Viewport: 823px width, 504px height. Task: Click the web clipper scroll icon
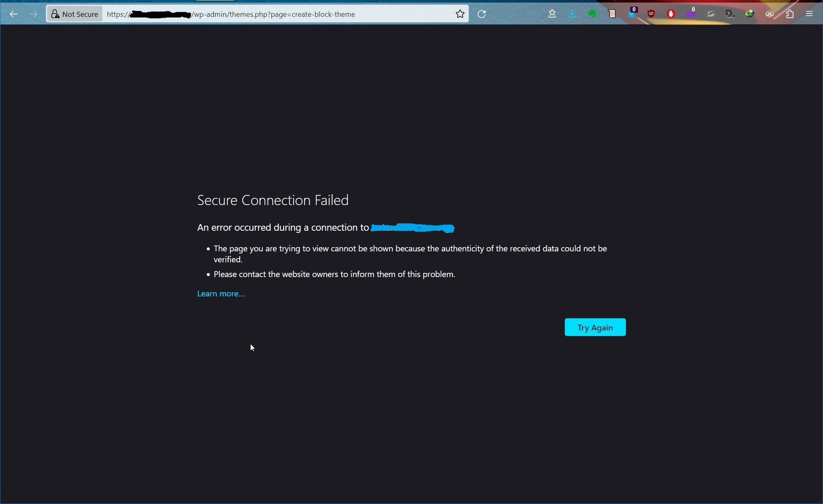click(x=612, y=13)
